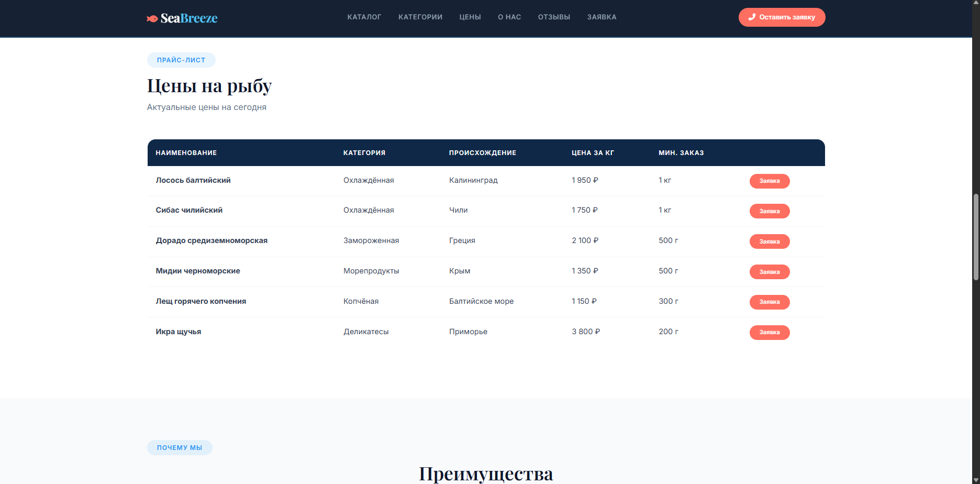This screenshot has width=980, height=484.
Task: Navigate to Отзывы in header
Action: click(554, 17)
